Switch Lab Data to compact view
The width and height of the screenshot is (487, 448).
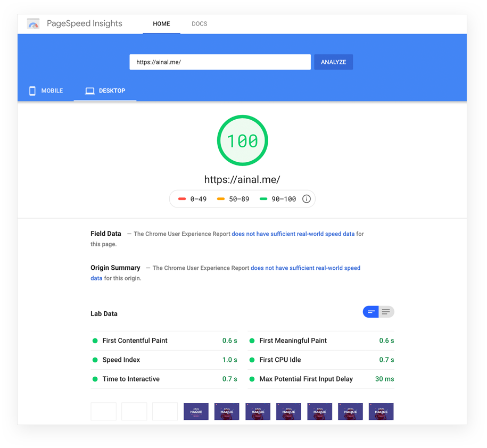(371, 312)
